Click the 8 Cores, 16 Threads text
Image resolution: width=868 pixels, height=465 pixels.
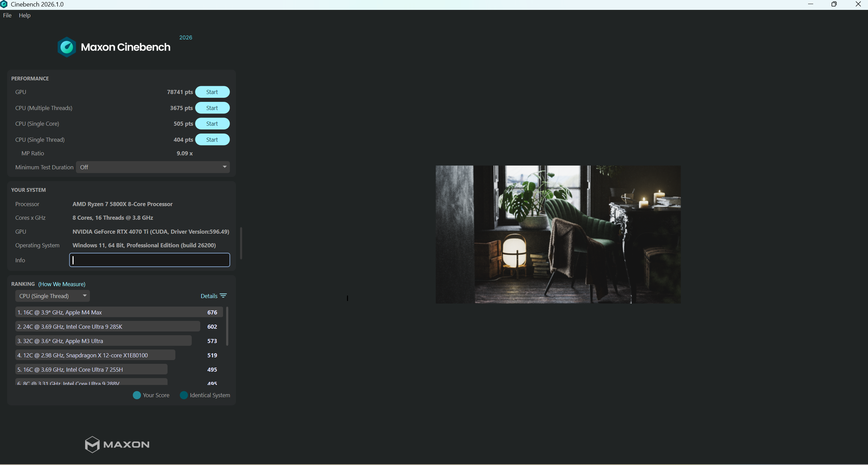(x=113, y=218)
